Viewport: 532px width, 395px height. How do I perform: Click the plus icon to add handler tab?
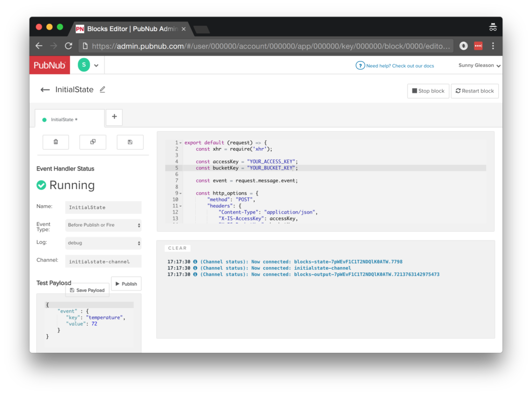pyautogui.click(x=114, y=117)
